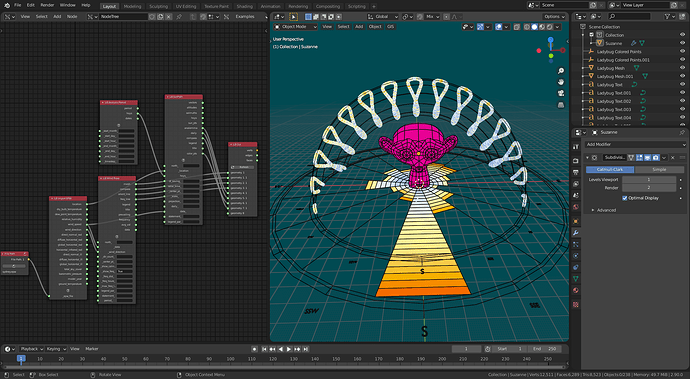The height and width of the screenshot is (379, 690).
Task: Select the Simple subdivision type button
Action: tap(659, 169)
